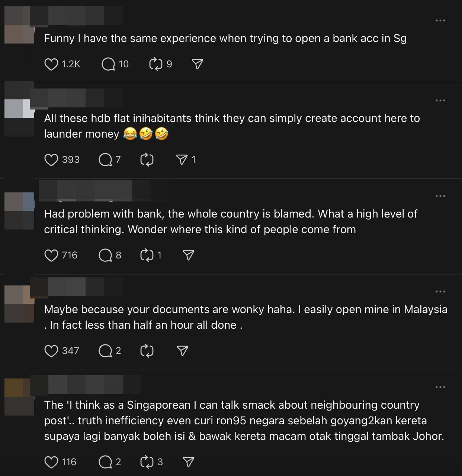Image resolution: width=462 pixels, height=476 pixels.
Task: Like the 'critical thinking' comment with 716 likes
Action: click(51, 255)
